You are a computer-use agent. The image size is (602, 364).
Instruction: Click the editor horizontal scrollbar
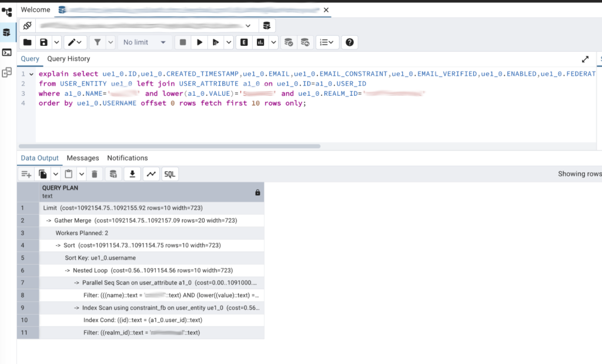click(169, 146)
